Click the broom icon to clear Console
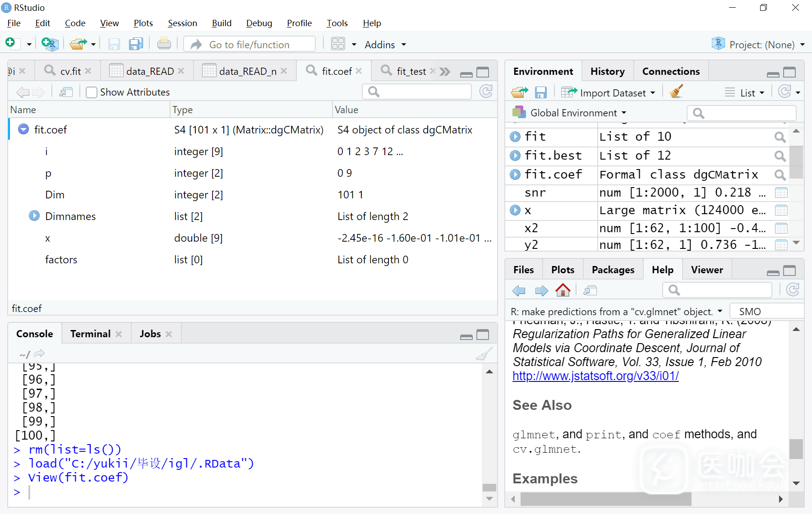This screenshot has height=514, width=812. tap(484, 354)
